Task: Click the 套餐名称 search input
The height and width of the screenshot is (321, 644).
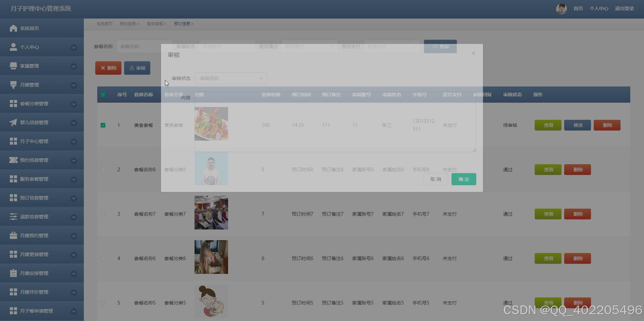Action: coord(144,46)
